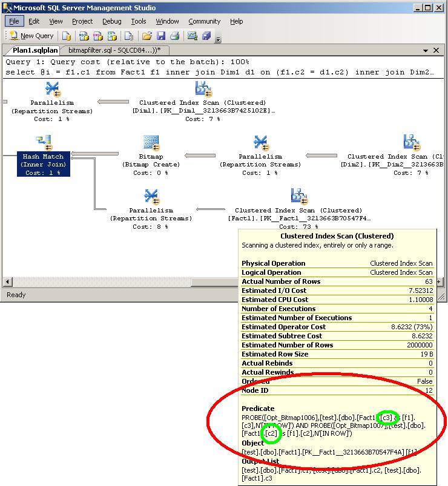
Task: Open the toolbar options dropdown arrow
Action: pyautogui.click(x=219, y=39)
